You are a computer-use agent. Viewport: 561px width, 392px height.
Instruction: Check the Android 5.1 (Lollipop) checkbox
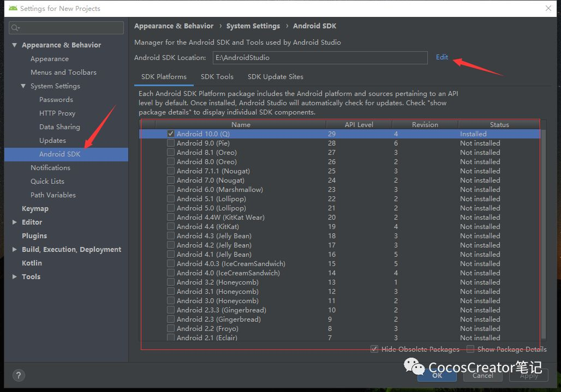[171, 198]
